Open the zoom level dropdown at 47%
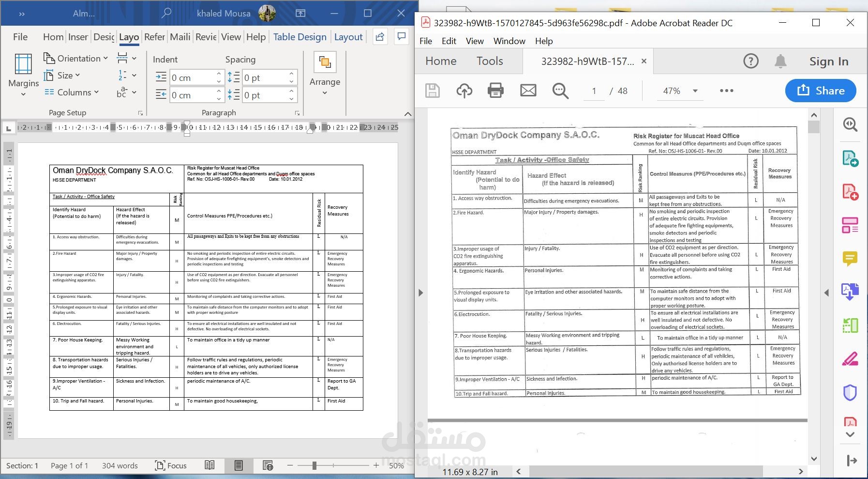The width and height of the screenshot is (868, 479). (x=695, y=91)
